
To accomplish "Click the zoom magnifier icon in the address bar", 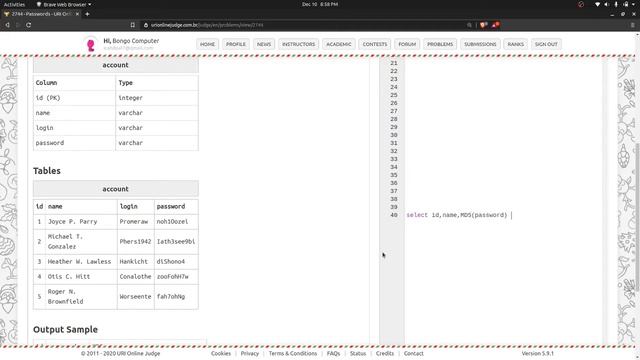I will click(x=469, y=25).
